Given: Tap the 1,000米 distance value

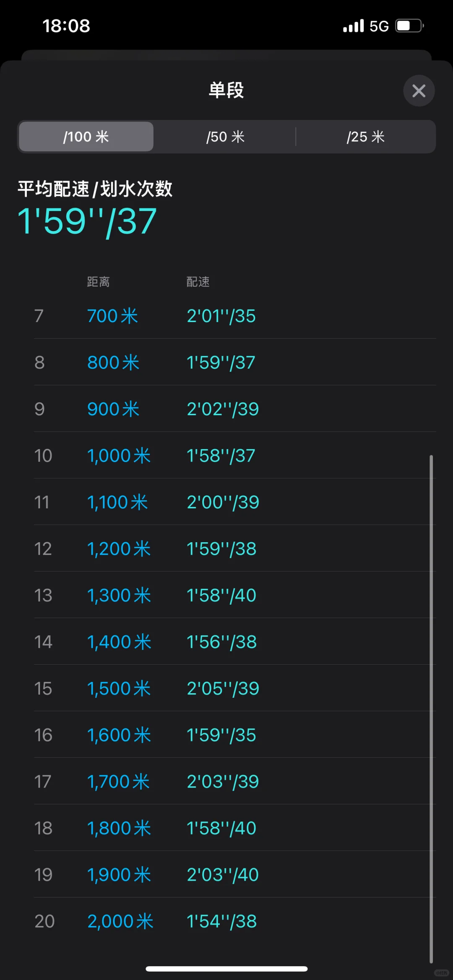Looking at the screenshot, I should click(119, 456).
